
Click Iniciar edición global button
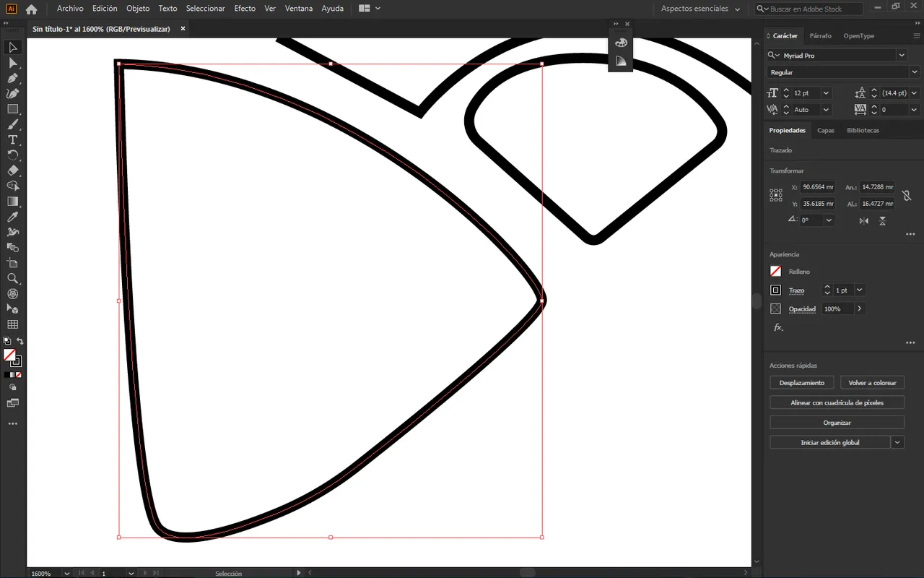pos(830,442)
